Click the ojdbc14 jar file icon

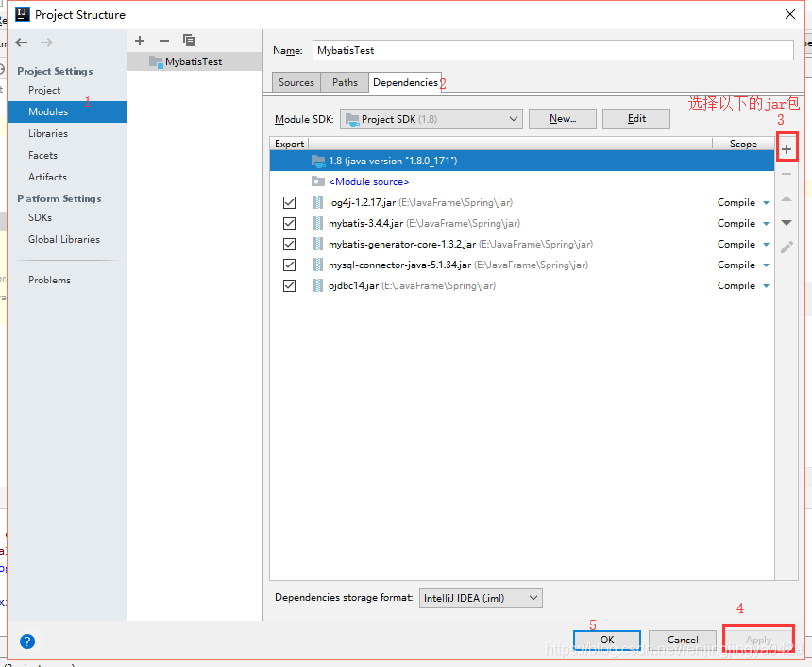(x=318, y=285)
